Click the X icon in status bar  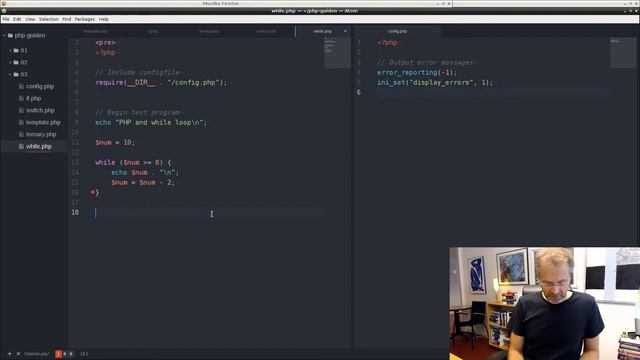click(18, 354)
